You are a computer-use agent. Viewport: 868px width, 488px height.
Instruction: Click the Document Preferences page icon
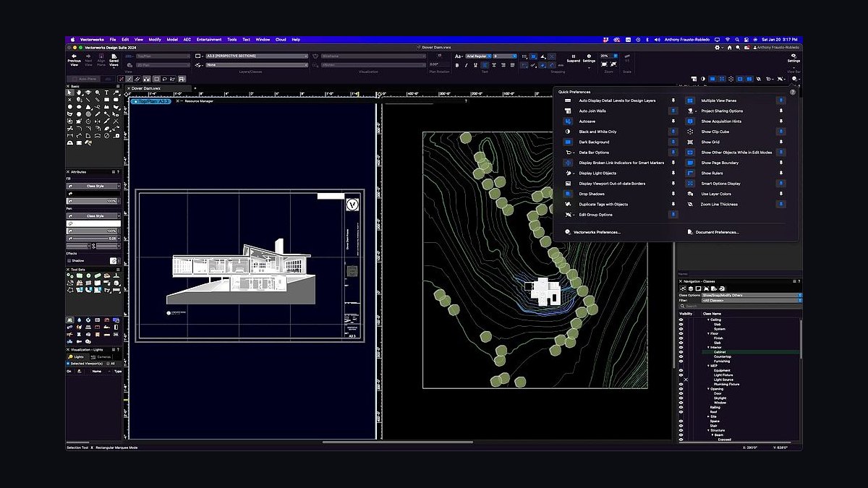(x=689, y=232)
